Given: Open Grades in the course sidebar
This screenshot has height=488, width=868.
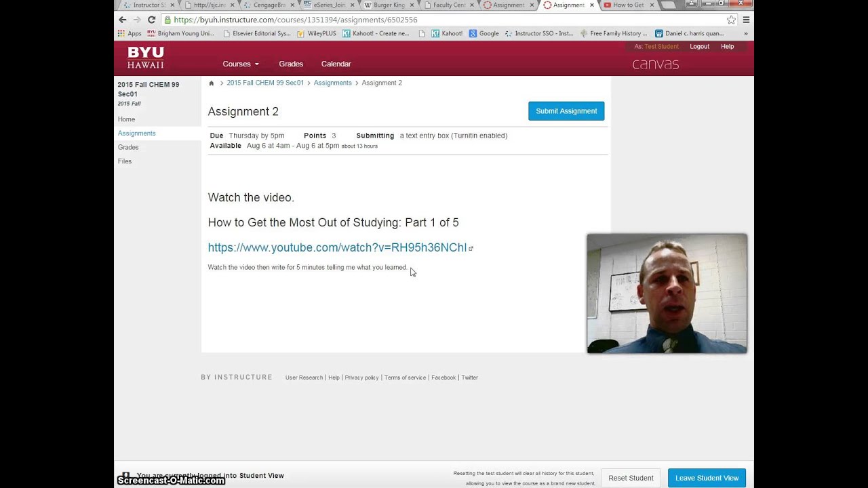Looking at the screenshot, I should coord(128,147).
